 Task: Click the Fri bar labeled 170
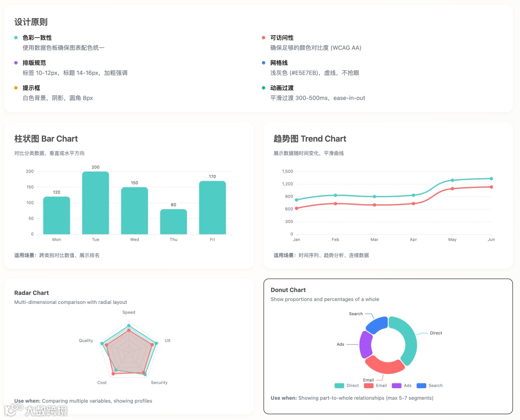click(x=212, y=208)
